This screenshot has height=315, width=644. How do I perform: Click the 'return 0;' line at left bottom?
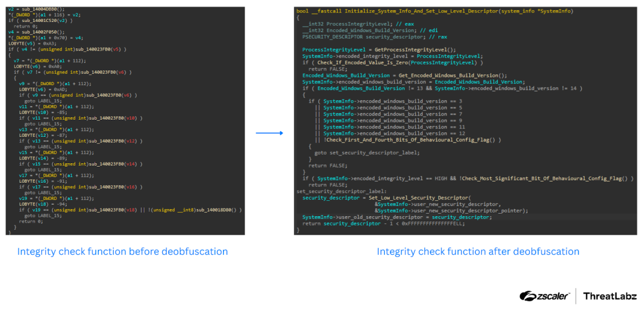31,221
